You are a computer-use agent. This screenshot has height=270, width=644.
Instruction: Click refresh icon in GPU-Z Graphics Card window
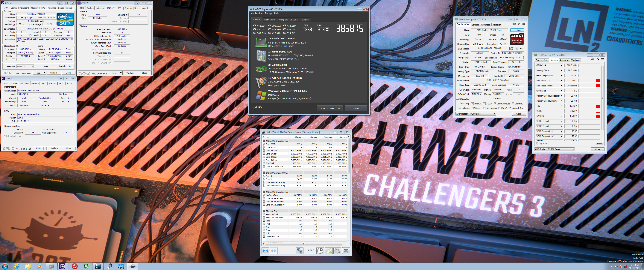coord(519,24)
